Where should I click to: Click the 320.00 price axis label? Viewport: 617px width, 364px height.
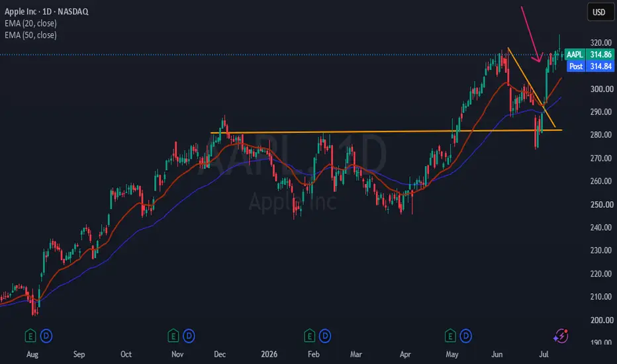(601, 42)
